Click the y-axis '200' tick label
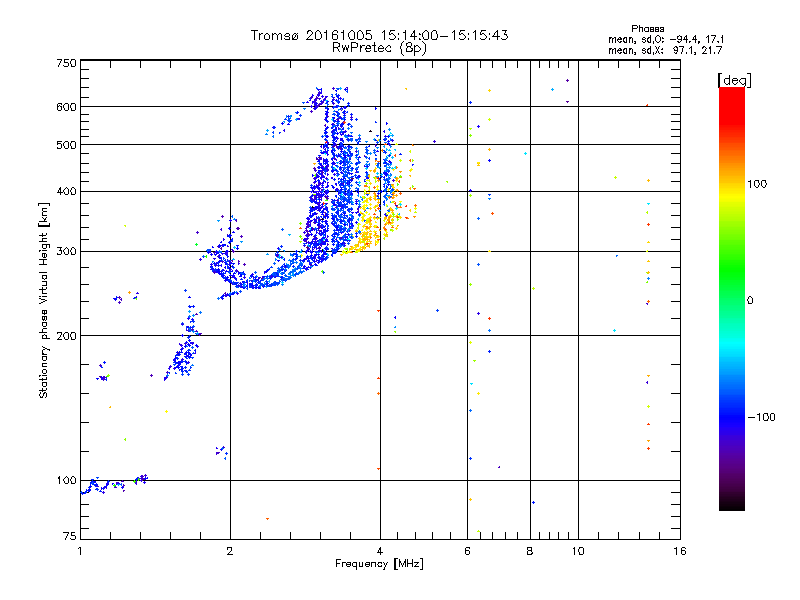 click(x=66, y=336)
